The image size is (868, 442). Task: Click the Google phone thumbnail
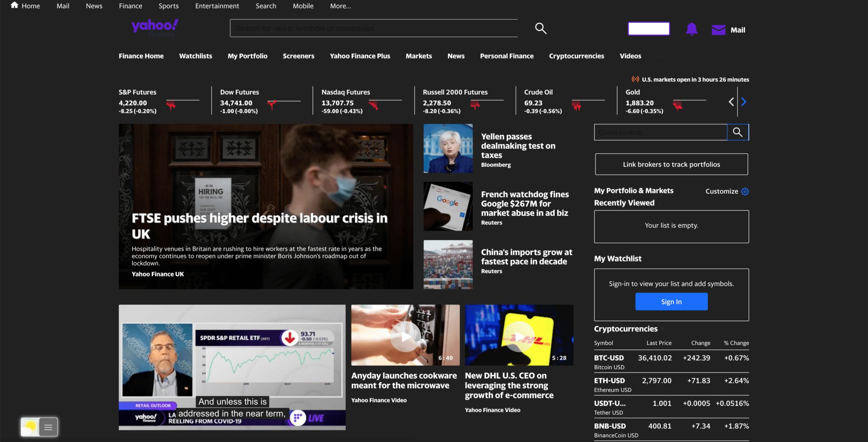pos(448,206)
